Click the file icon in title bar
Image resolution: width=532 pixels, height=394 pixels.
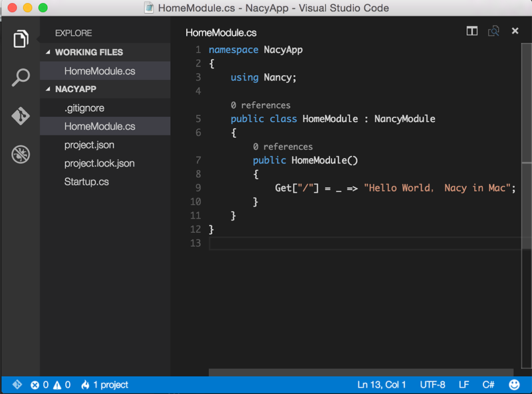point(148,8)
